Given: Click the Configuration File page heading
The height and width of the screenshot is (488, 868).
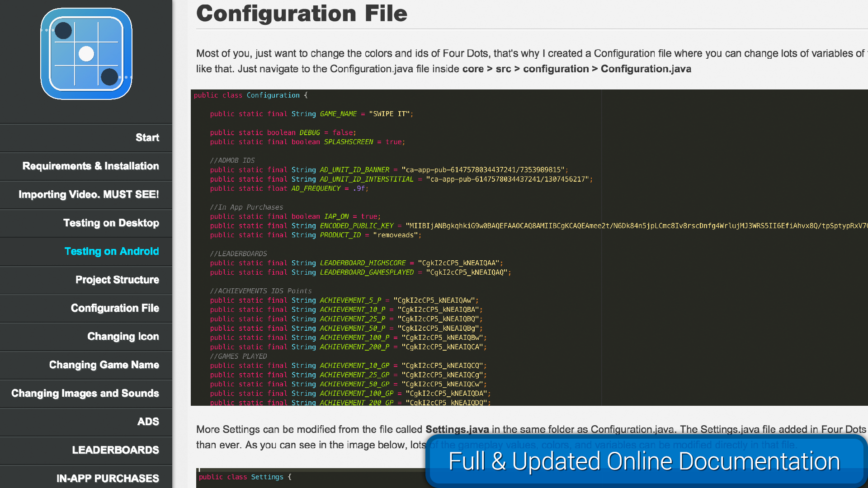Looking at the screenshot, I should [x=302, y=13].
